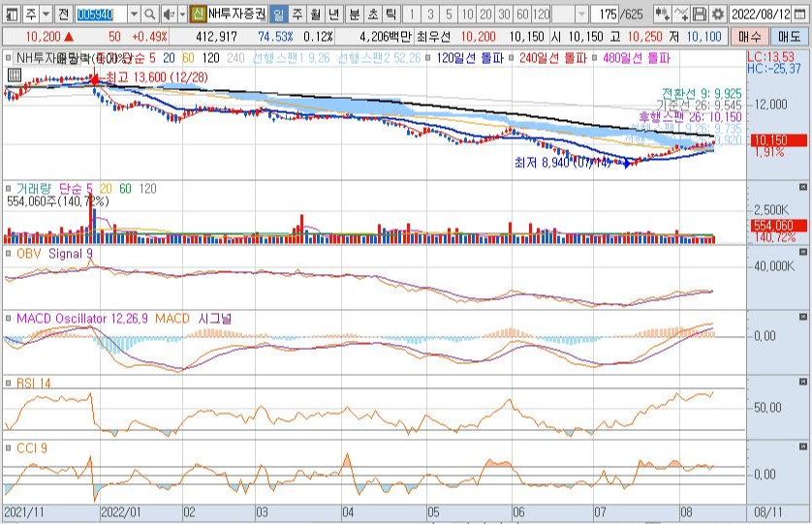The image size is (812, 524).
Task: Click the 매수 buy button
Action: [x=749, y=37]
